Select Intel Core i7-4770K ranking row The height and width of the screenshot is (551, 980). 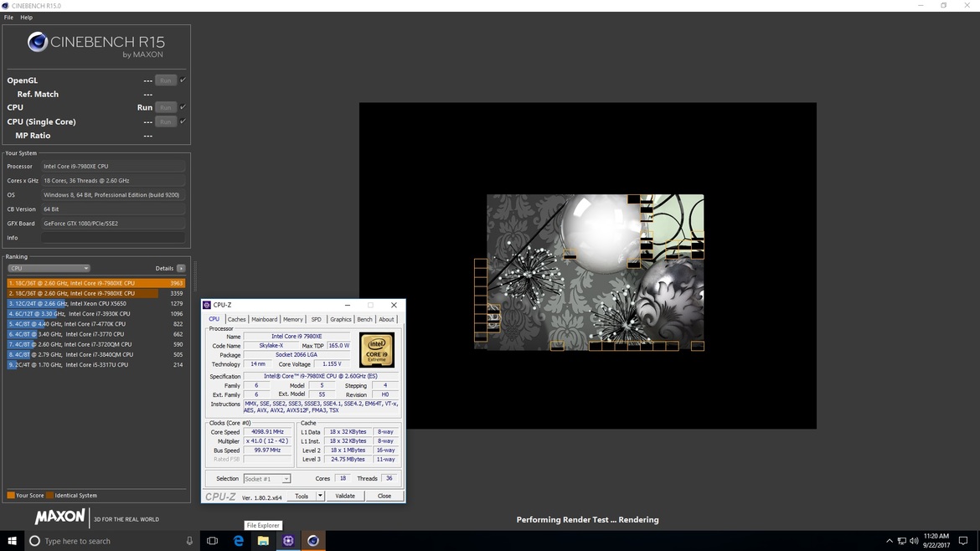(x=96, y=323)
